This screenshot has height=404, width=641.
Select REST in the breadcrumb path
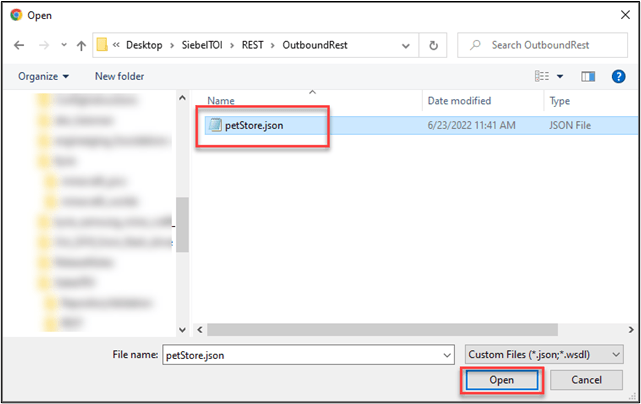pos(252,45)
